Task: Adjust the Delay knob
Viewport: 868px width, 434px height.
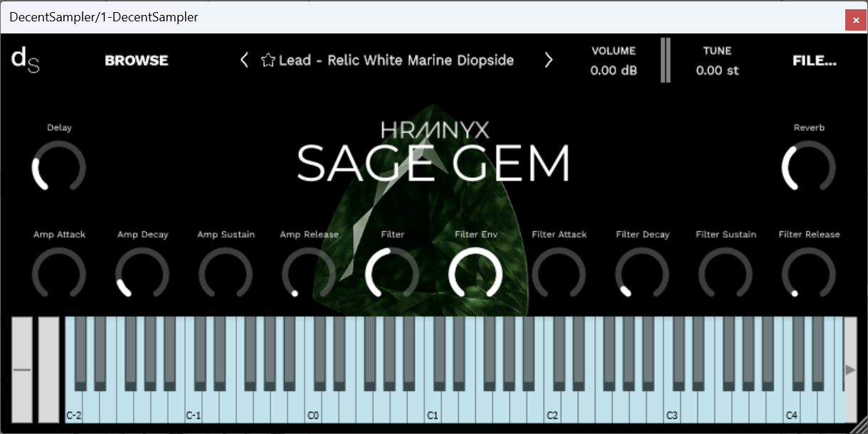Action: coord(59,166)
